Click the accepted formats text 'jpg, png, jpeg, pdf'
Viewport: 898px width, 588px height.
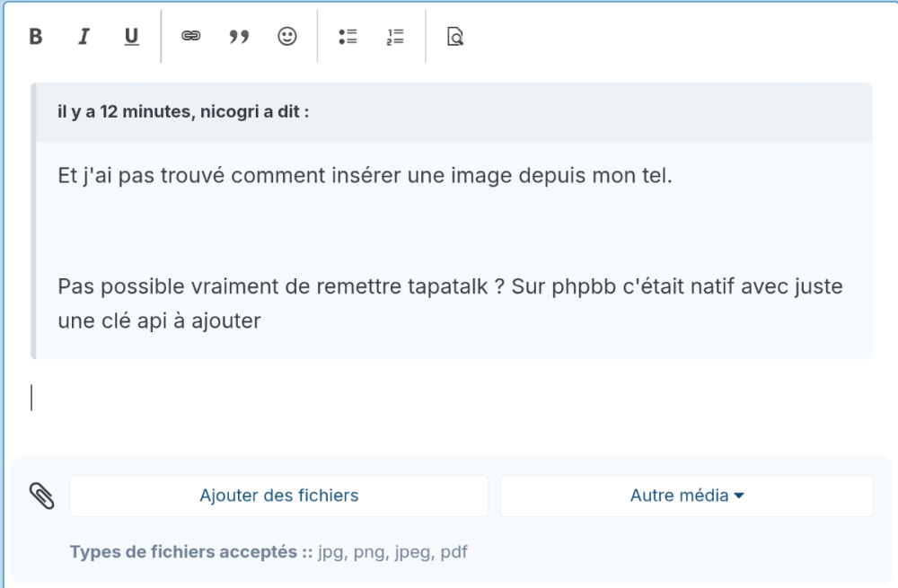[x=393, y=552]
